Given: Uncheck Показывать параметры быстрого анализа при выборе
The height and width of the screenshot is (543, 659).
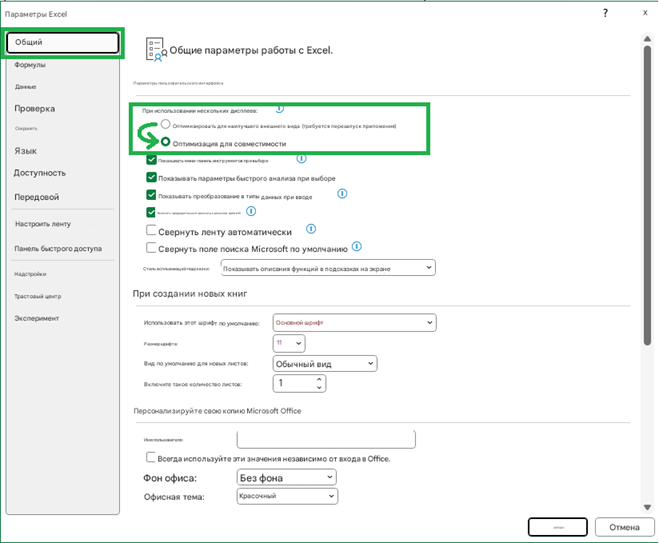Looking at the screenshot, I should [151, 177].
